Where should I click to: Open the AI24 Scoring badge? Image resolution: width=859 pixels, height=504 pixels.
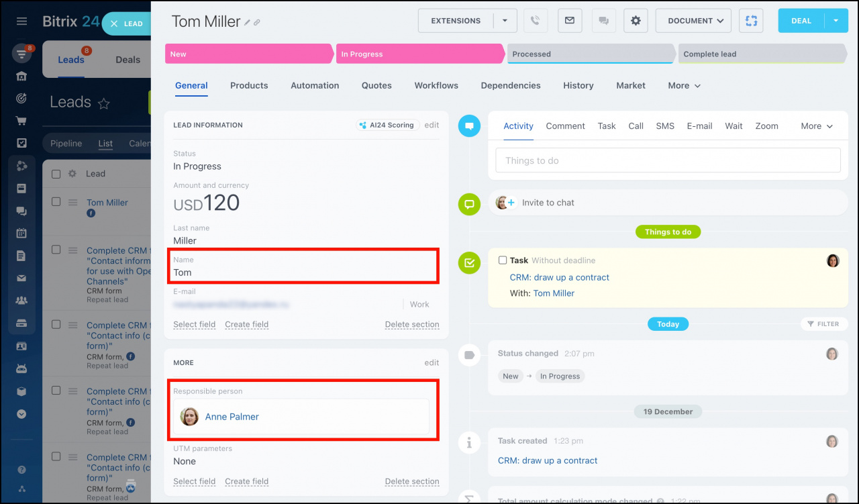click(388, 125)
